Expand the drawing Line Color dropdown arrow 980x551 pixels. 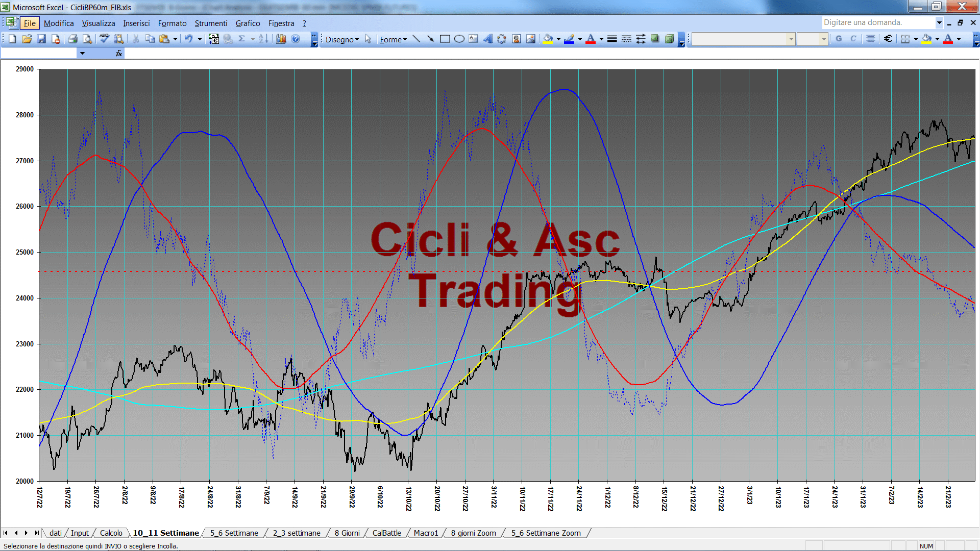point(580,39)
